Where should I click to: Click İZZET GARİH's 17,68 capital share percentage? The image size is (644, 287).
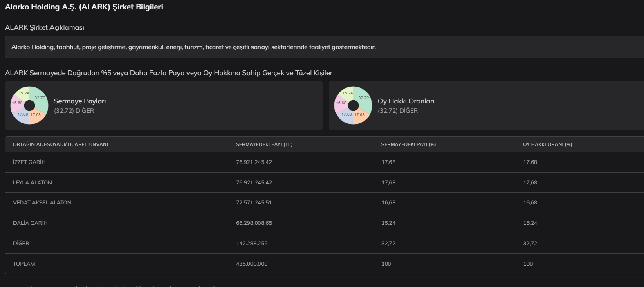[388, 162]
